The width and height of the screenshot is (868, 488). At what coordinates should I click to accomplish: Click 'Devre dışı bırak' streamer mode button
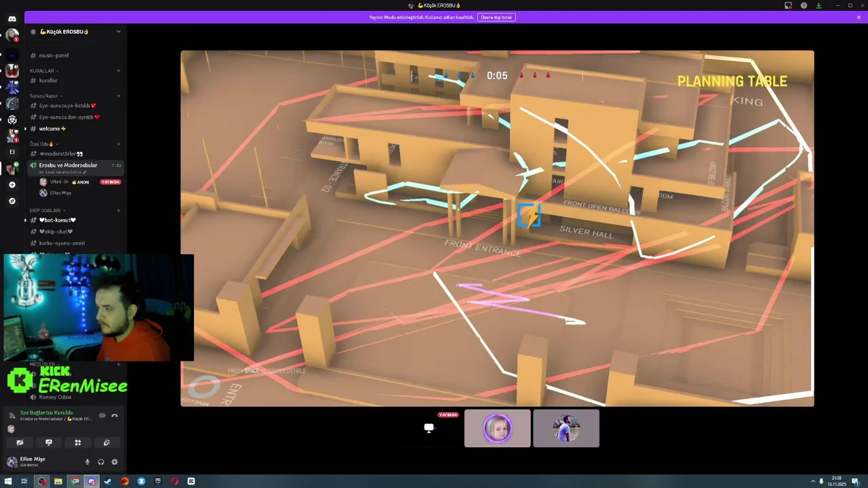tap(497, 17)
